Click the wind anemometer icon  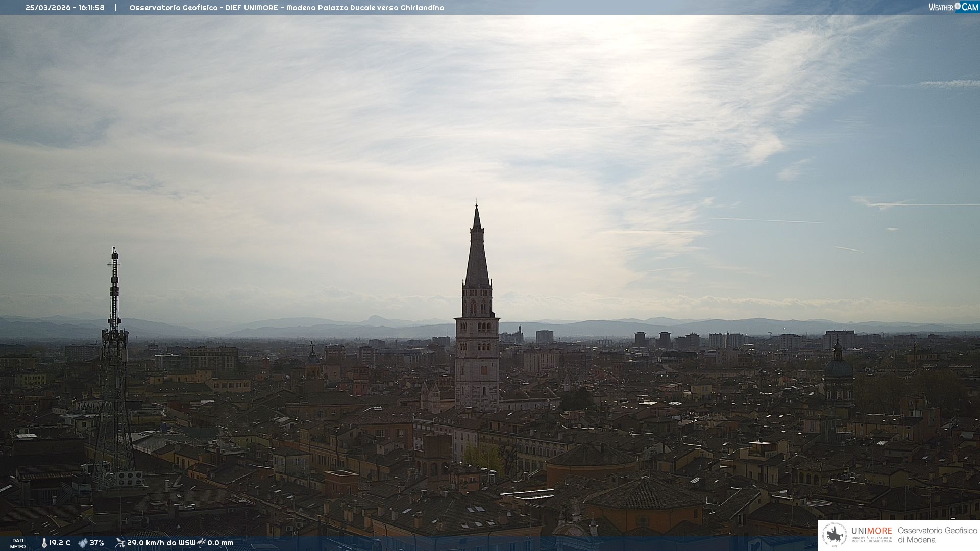click(x=120, y=543)
